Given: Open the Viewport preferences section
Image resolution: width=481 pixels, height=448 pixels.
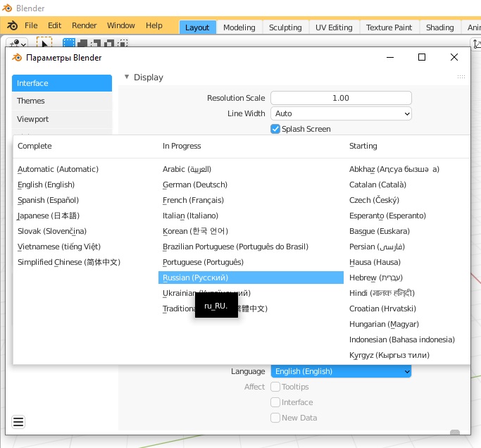Looking at the screenshot, I should 62,119.
